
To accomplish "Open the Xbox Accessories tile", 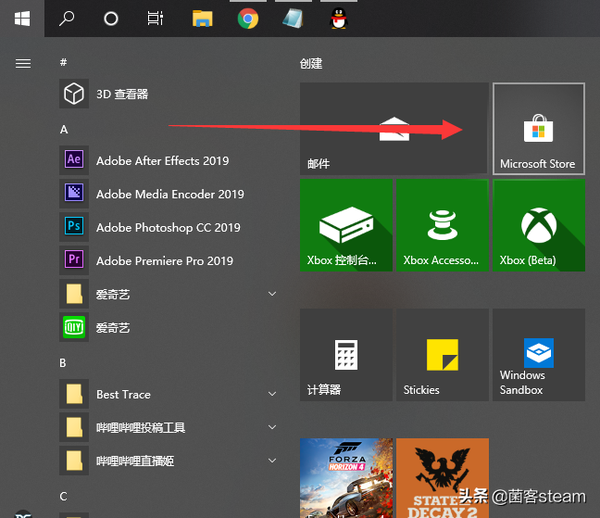I will (x=442, y=225).
